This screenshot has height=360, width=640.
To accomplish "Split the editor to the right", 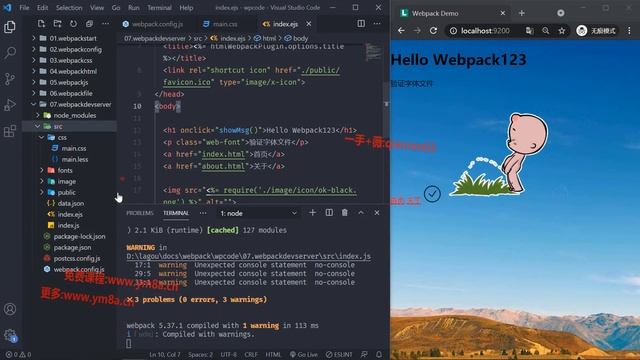I will pos(361,24).
